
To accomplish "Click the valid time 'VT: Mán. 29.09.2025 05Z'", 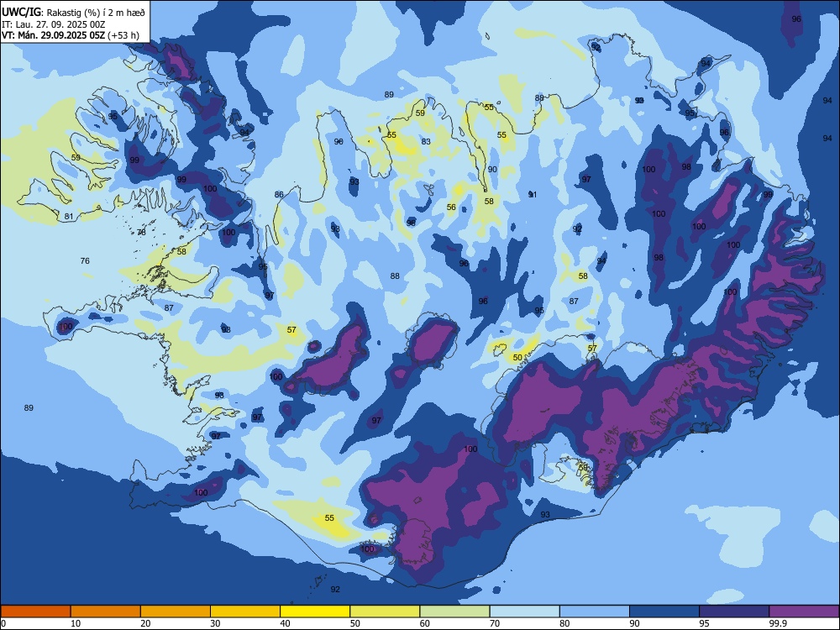I will click(53, 35).
